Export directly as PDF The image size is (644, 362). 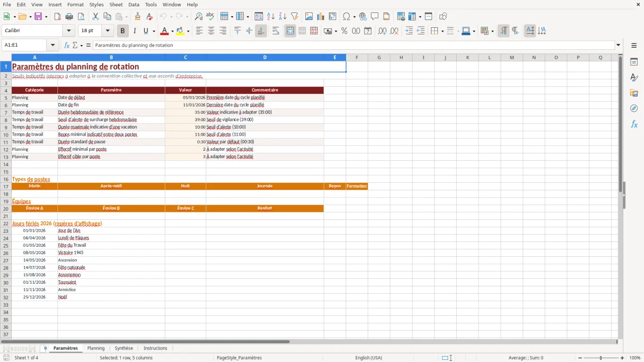57,17
